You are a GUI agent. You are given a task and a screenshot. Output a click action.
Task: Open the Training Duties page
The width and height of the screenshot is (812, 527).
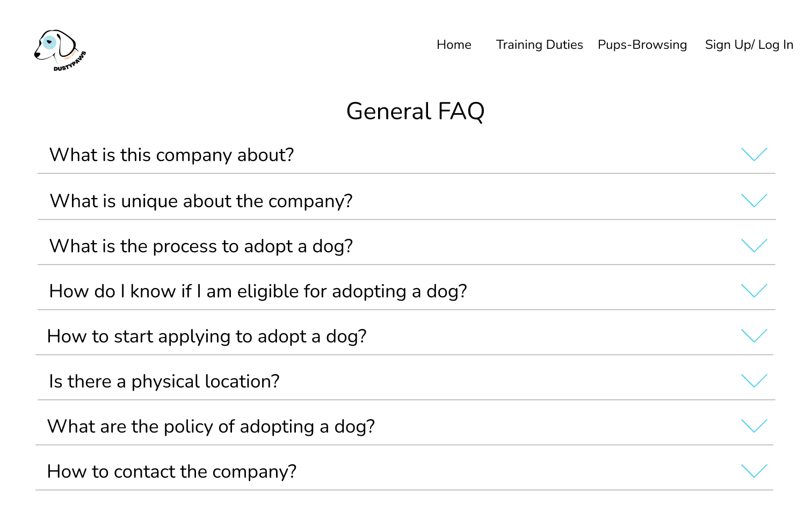(539, 45)
